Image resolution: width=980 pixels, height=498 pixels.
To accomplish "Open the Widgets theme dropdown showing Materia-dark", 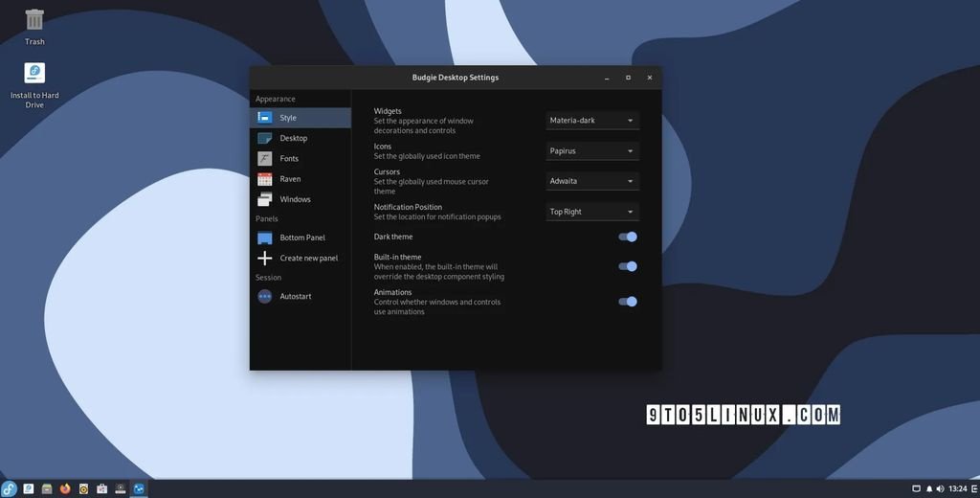I will click(x=591, y=120).
